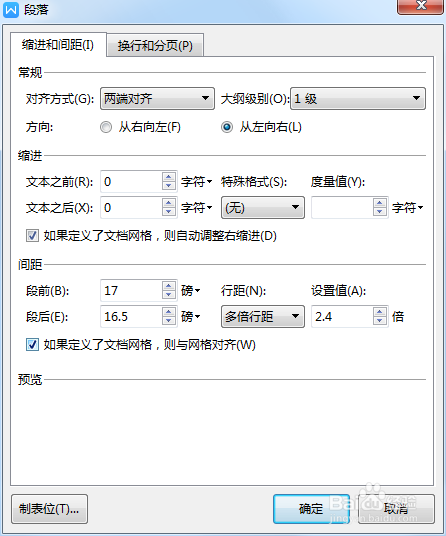
Task: Increase 设置值 with up arrow
Action: pos(380,312)
